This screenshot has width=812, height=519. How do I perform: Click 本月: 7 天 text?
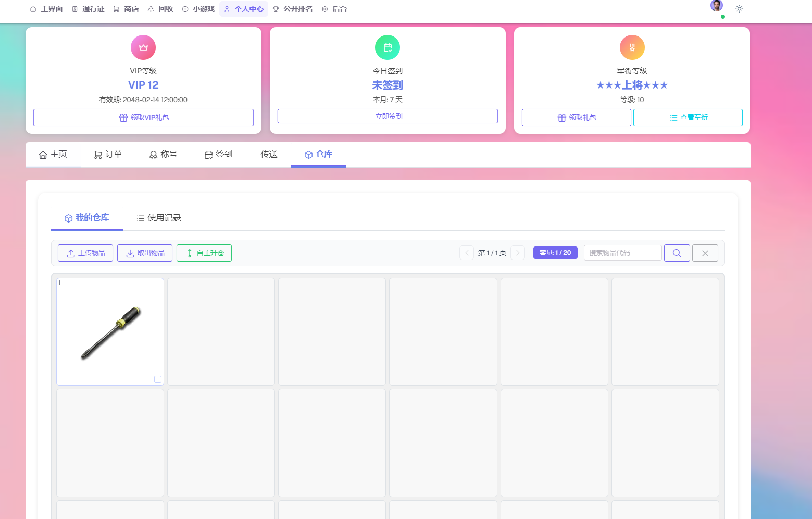click(x=388, y=100)
